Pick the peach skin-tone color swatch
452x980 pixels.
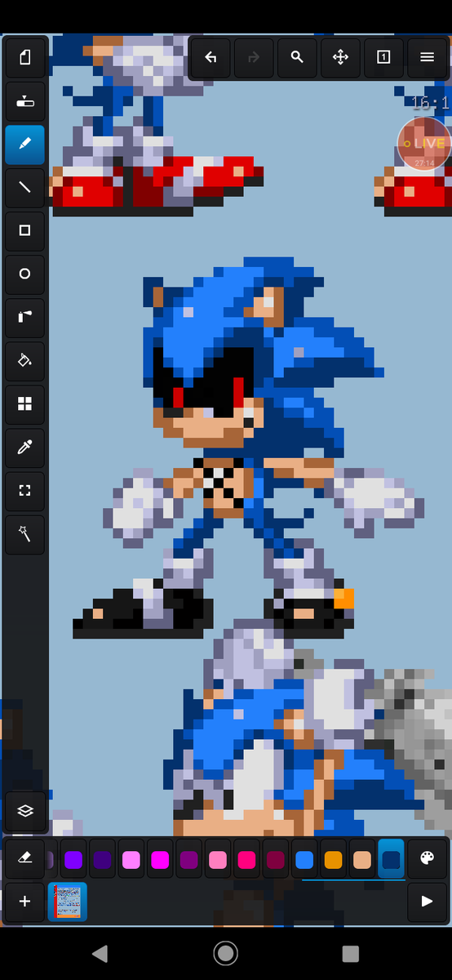coord(361,859)
